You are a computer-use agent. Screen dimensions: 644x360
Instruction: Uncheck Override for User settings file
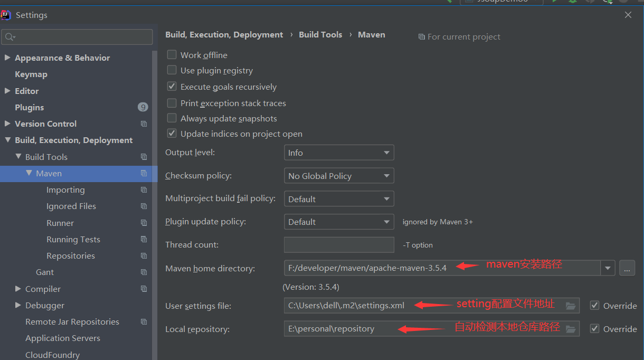595,306
